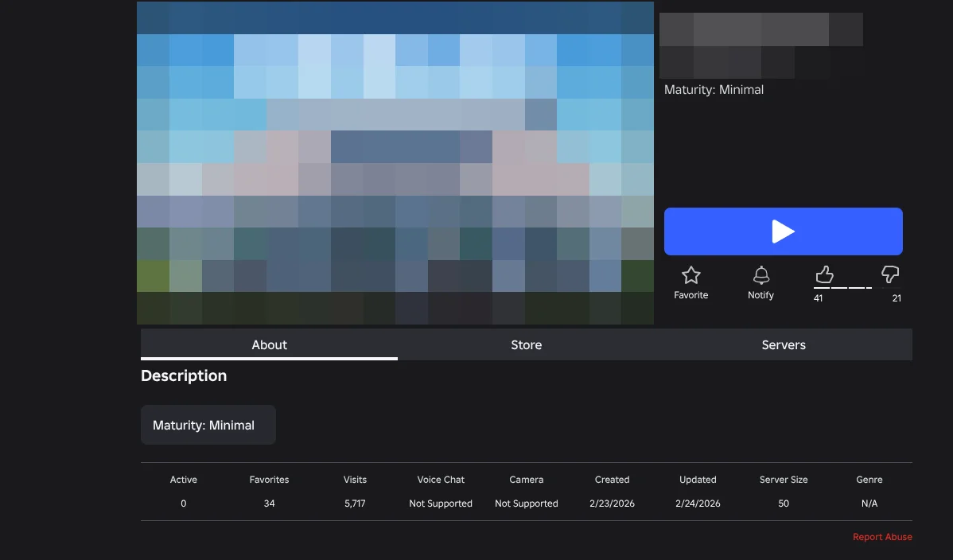Open the game's thumbnail image
The height and width of the screenshot is (560, 953).
pyautogui.click(x=395, y=163)
